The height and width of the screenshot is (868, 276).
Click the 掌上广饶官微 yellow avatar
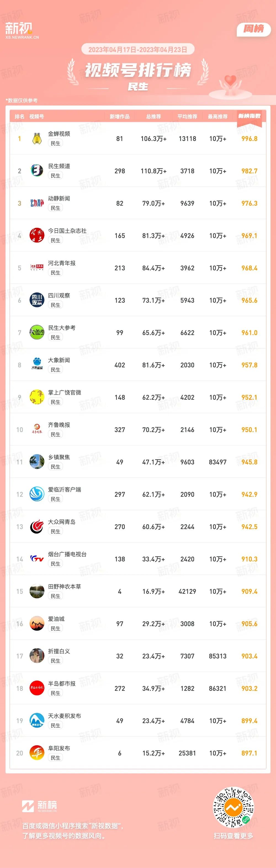[x=37, y=397]
